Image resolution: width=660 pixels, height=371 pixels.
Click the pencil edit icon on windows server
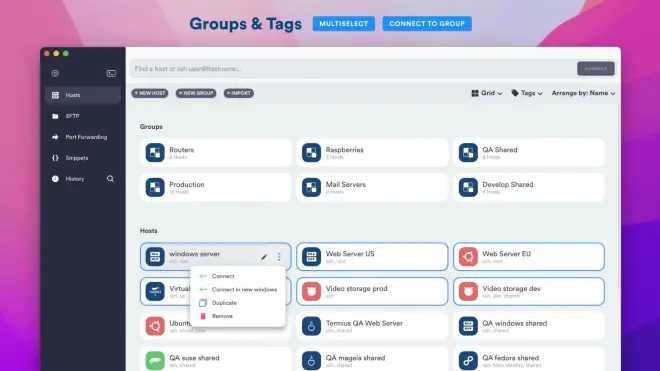tap(264, 256)
